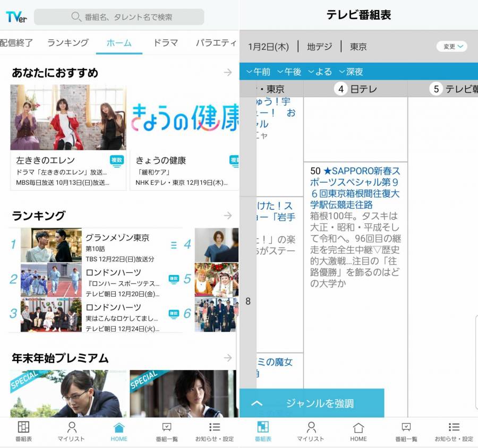Select channel 4 日テレ header
Screen dimensions: 478x448
click(x=355, y=89)
